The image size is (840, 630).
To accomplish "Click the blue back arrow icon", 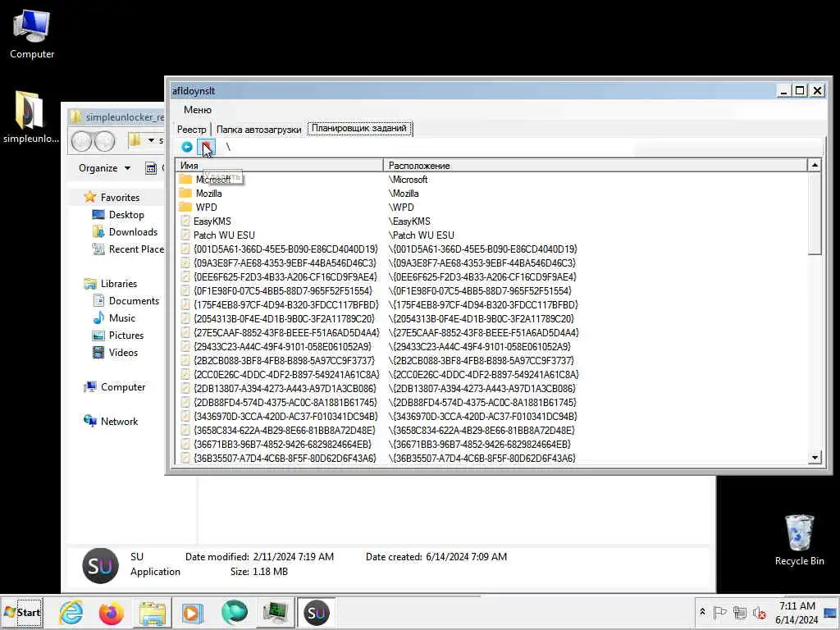I will (x=186, y=147).
